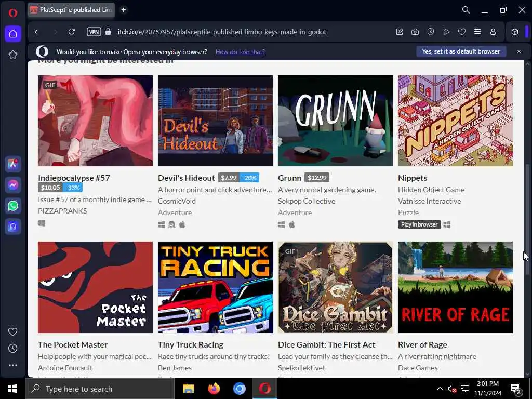
Task: Take a snapshot with camera icon
Action: (x=415, y=32)
